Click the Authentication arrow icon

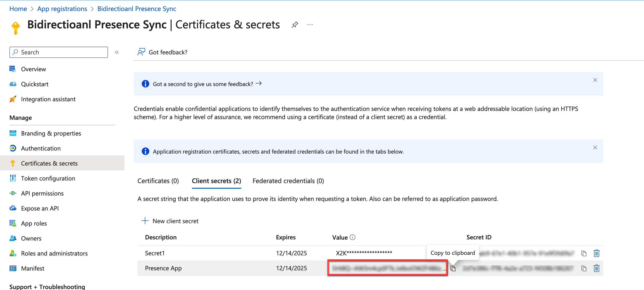[x=13, y=148]
